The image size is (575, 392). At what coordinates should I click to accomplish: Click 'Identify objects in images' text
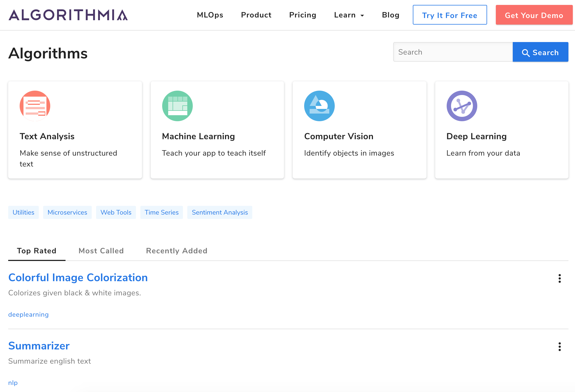(349, 153)
